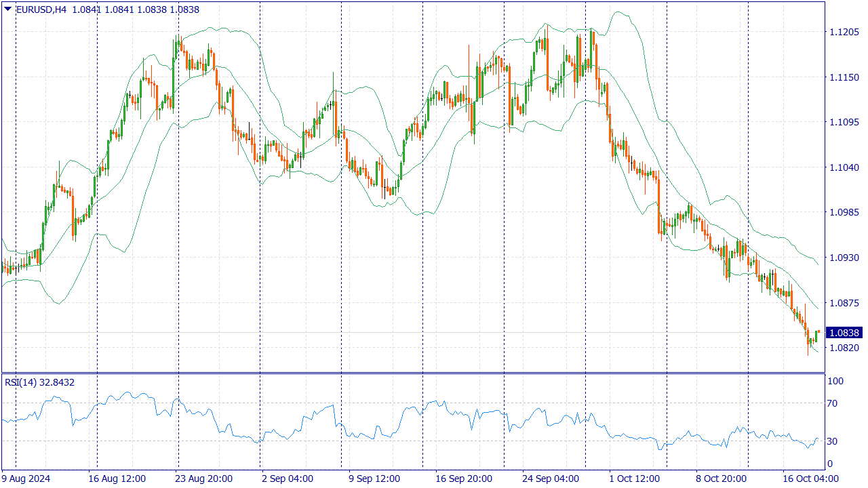This screenshot has height=488, width=868.
Task: Click the 23 Aug 20:00 time label
Action: (x=204, y=478)
